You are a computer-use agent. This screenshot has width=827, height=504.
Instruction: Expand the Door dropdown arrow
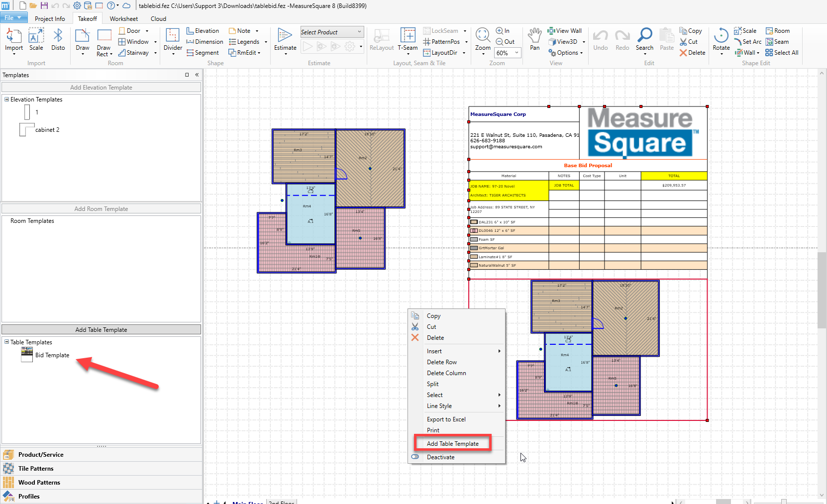[x=147, y=31]
